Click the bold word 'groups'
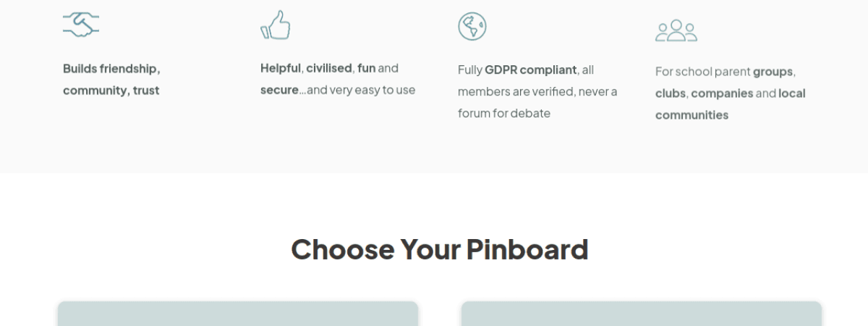868x326 pixels. [773, 71]
